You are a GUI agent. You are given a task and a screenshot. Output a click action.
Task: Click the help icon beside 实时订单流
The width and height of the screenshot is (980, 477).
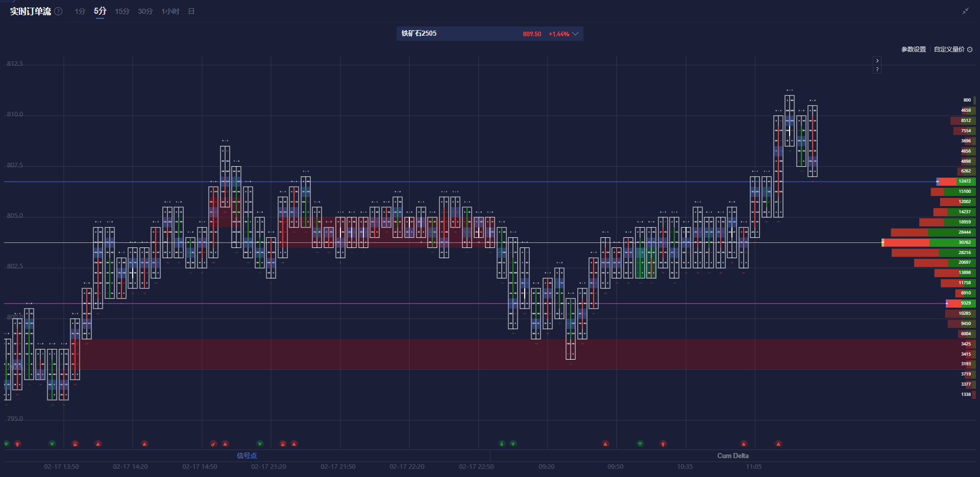pos(59,11)
